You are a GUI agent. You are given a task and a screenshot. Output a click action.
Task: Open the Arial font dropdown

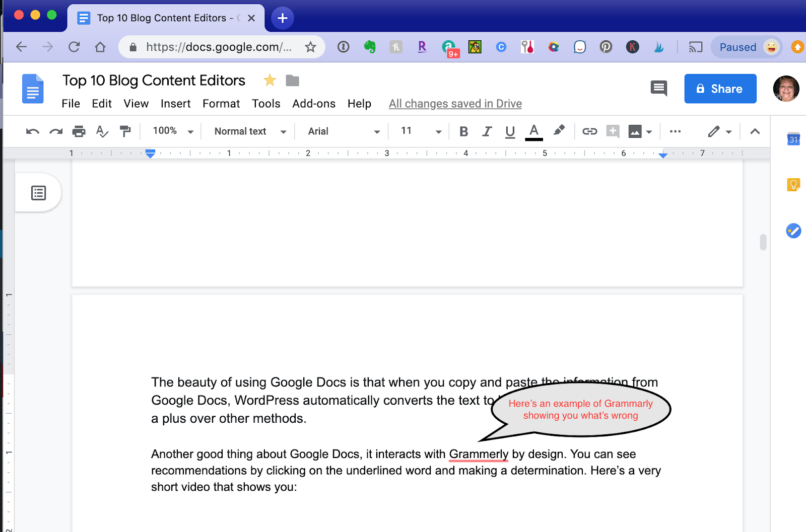point(344,131)
